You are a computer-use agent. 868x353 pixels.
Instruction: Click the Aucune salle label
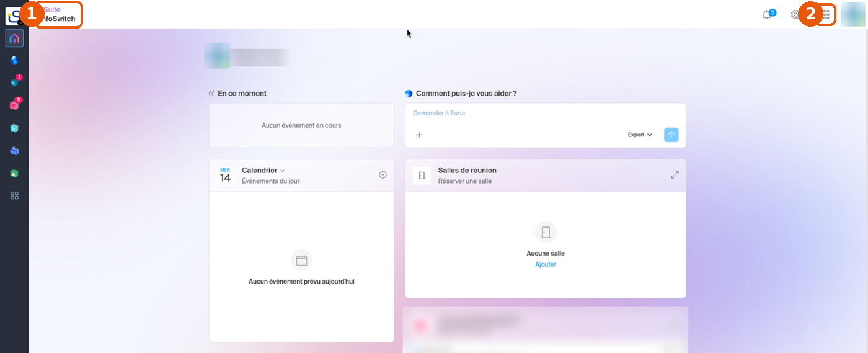click(x=546, y=254)
